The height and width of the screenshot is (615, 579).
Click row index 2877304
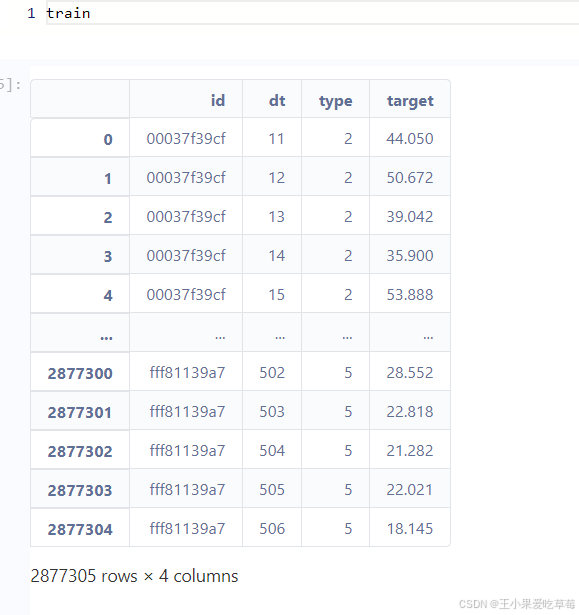click(x=80, y=529)
